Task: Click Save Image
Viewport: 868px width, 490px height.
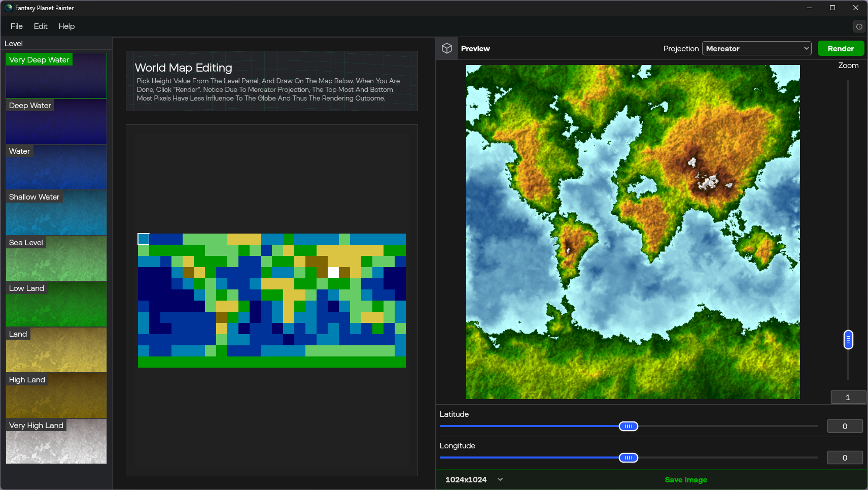Action: [686, 479]
